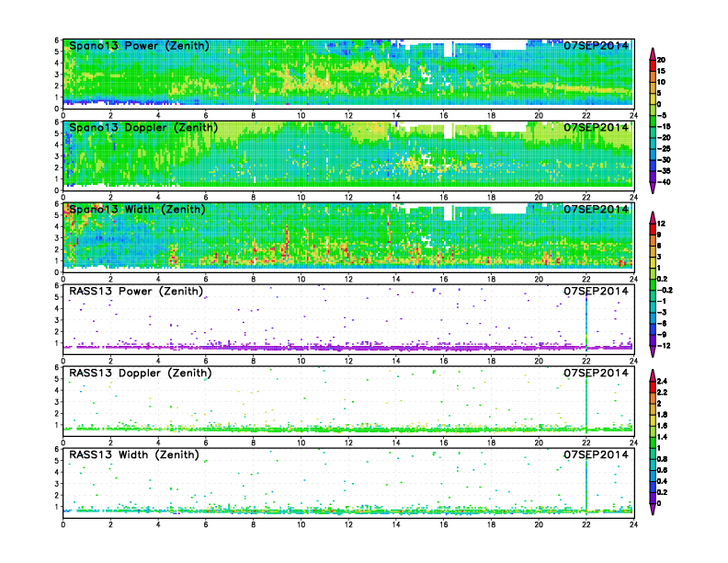Click x-axis tick 8 under Spano13 Doppler panel
The image size is (728, 563).
point(254,198)
